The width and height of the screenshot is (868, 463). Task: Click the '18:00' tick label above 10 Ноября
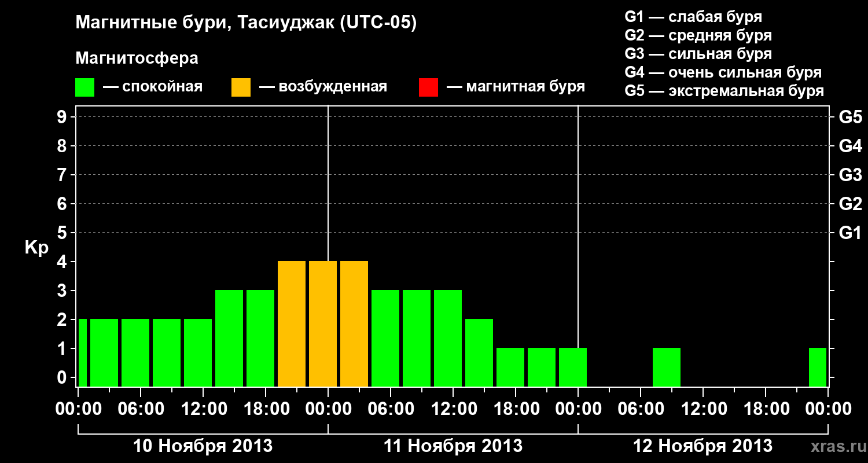pos(266,409)
